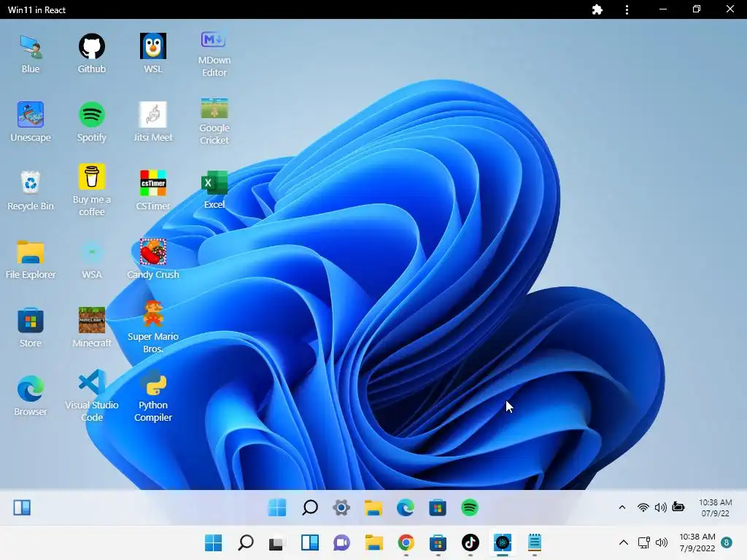Open Notepad on the host taskbar
This screenshot has width=747, height=560.
535,542
